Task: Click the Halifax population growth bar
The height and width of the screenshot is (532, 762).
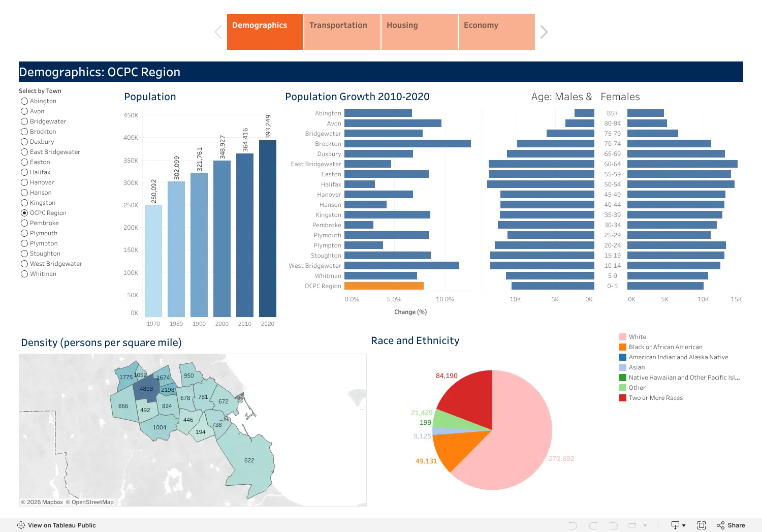Action: pos(360,184)
